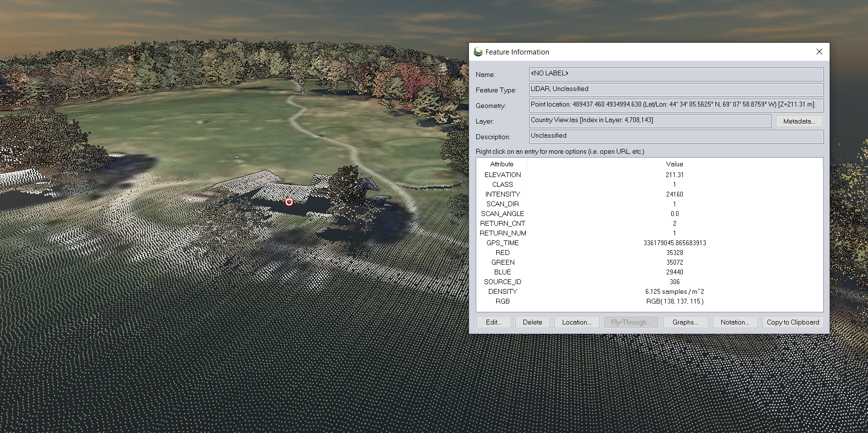
Task: Click the Global Mapper icon in dialog title
Action: 478,52
